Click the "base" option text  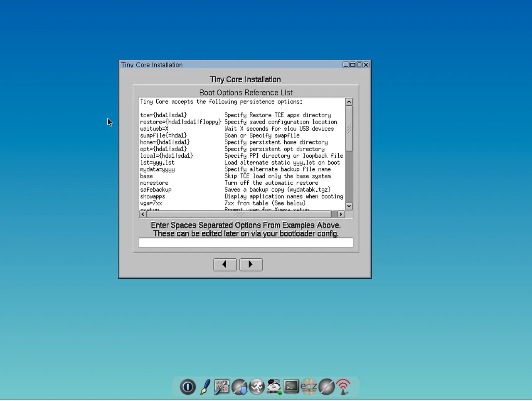[146, 176]
